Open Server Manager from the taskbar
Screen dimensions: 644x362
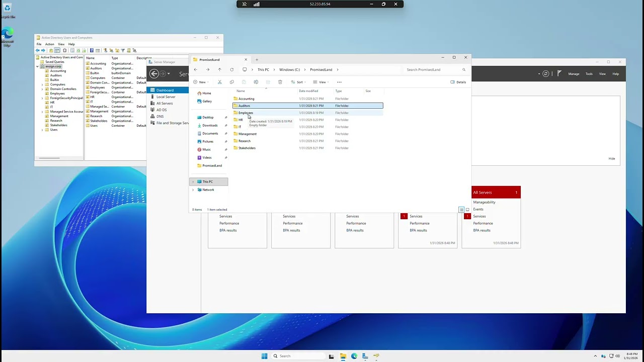(365, 356)
